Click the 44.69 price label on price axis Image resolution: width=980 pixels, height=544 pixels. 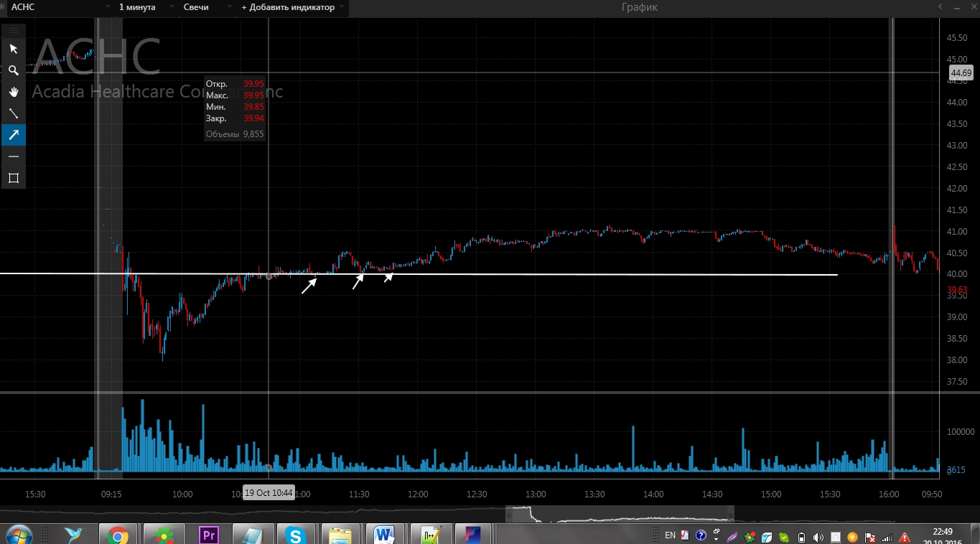coord(961,73)
